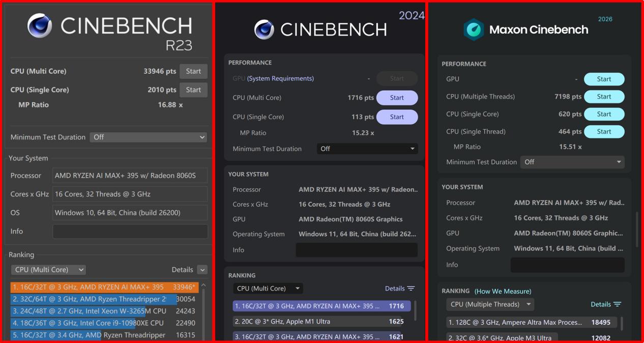Start CPU Single Core test in Cinebench R23
Image resolution: width=644 pixels, height=343 pixels.
click(193, 90)
